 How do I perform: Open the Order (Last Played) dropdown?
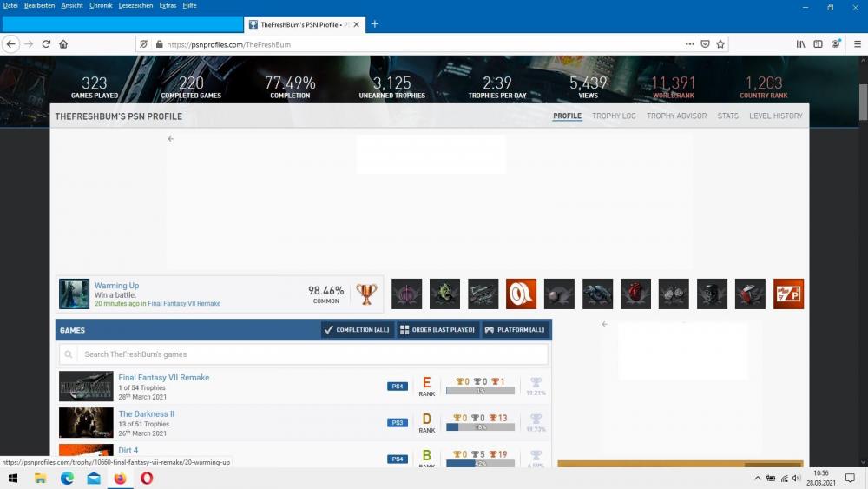click(x=437, y=330)
